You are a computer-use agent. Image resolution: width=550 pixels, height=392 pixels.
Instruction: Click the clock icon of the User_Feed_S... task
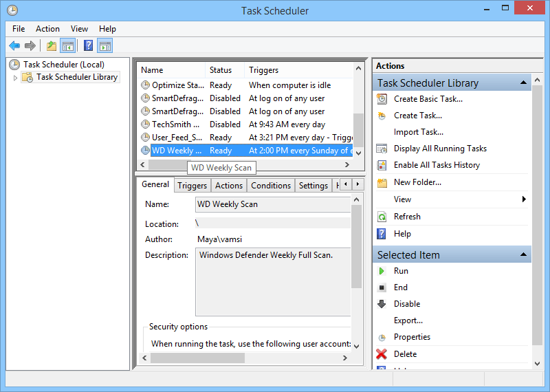[145, 138]
